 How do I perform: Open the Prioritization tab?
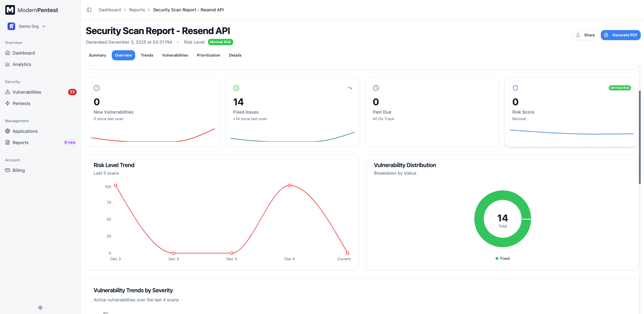point(208,55)
